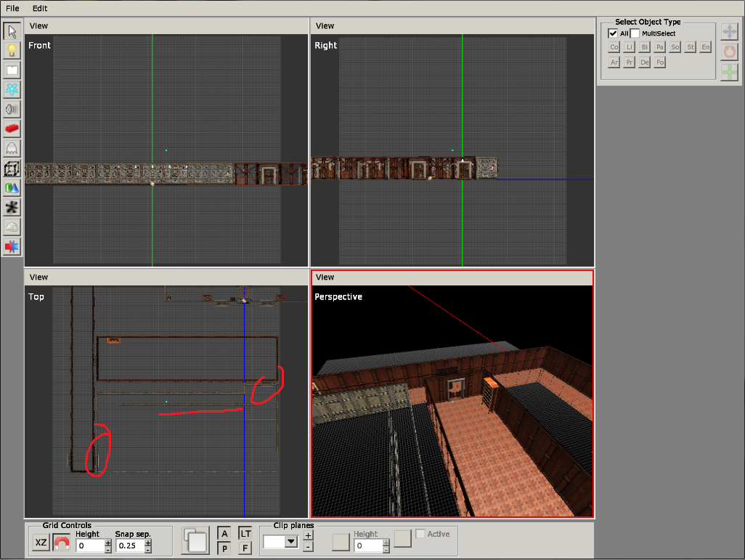745x560 pixels.
Task: Choose the light bulb tool
Action: pyautogui.click(x=12, y=51)
